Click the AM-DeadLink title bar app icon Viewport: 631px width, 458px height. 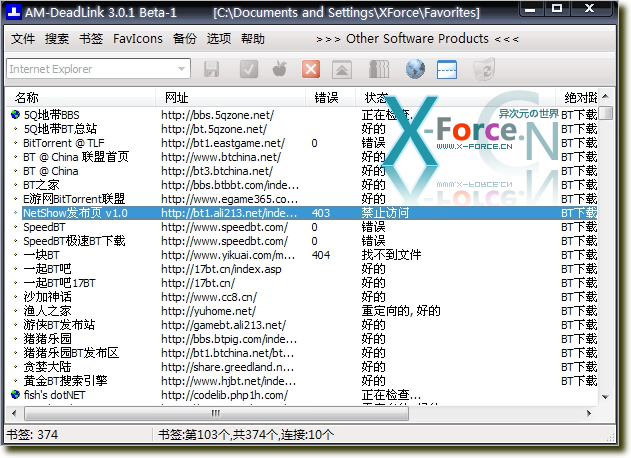click(14, 12)
